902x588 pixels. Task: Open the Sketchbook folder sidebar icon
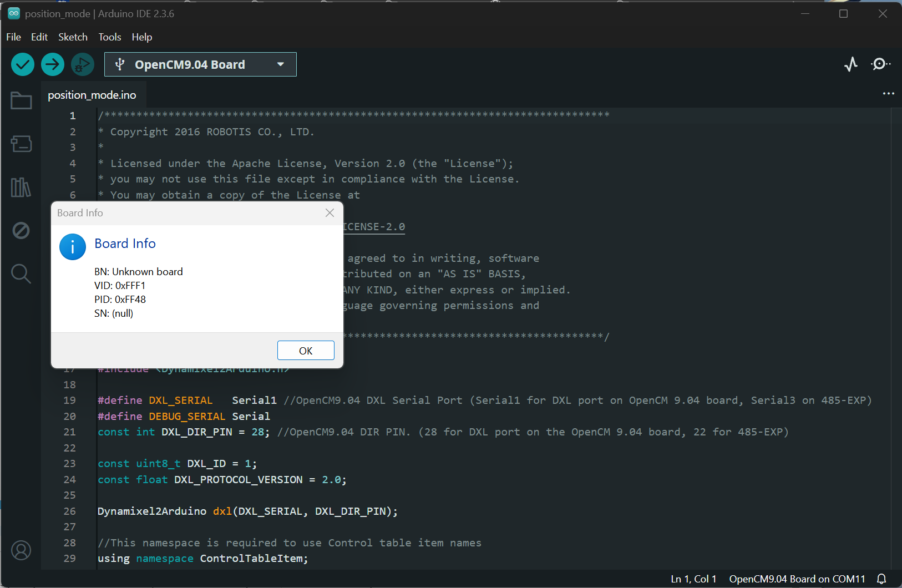point(21,100)
